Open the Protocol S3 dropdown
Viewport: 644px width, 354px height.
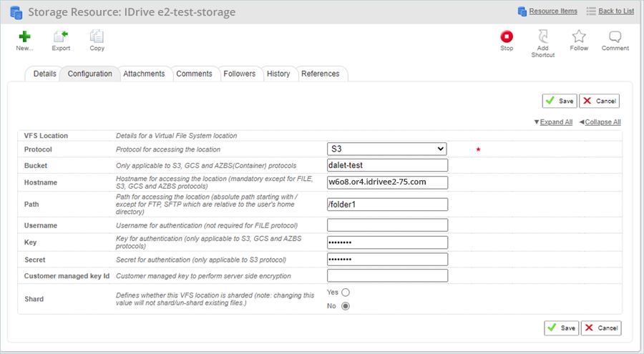point(387,149)
